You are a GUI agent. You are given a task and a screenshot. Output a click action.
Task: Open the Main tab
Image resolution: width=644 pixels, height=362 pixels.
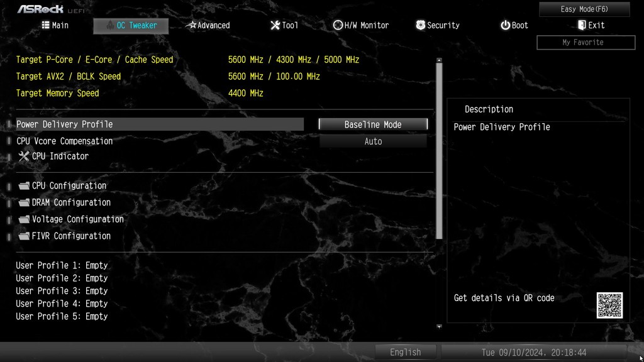(x=55, y=25)
